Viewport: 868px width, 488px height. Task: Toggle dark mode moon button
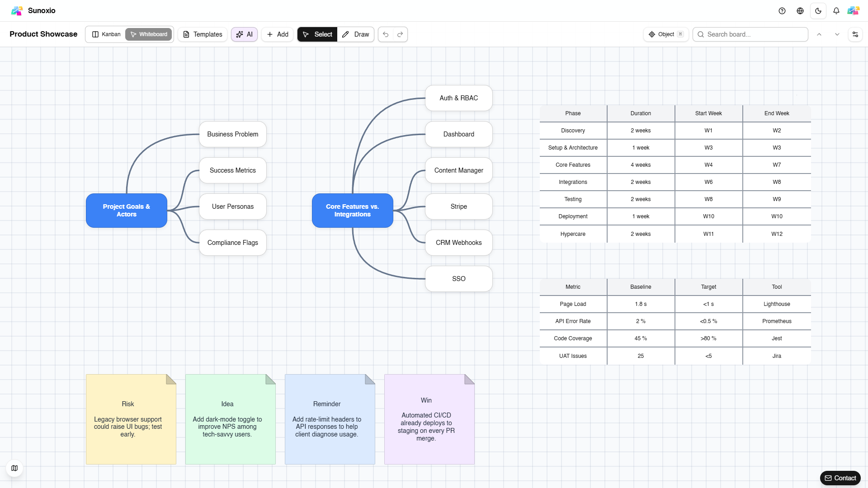(x=818, y=11)
